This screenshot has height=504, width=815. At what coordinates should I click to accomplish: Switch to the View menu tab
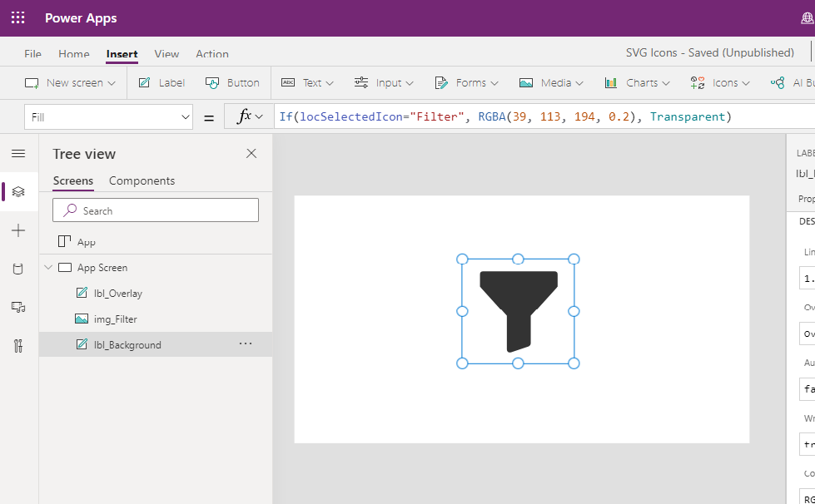tap(166, 54)
